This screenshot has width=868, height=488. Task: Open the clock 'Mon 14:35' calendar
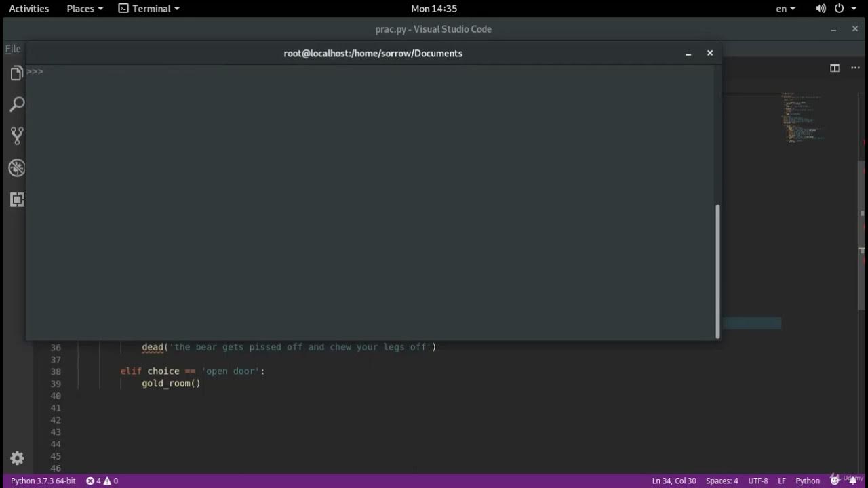click(434, 8)
